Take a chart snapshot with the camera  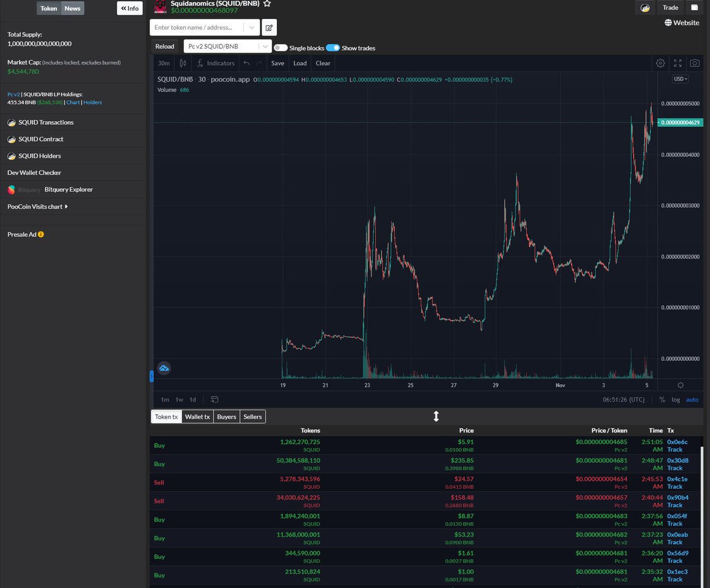click(x=695, y=63)
